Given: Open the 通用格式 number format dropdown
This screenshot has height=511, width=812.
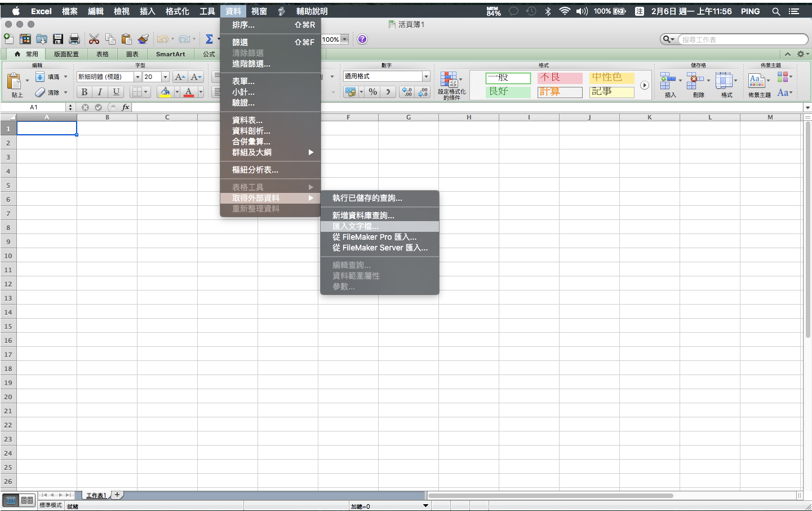Looking at the screenshot, I should (x=426, y=76).
